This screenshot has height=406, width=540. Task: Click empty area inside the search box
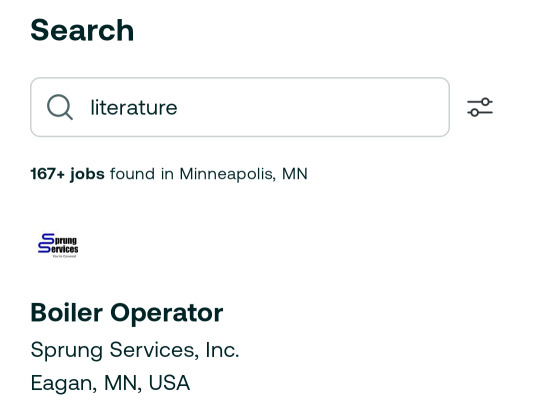[310, 107]
